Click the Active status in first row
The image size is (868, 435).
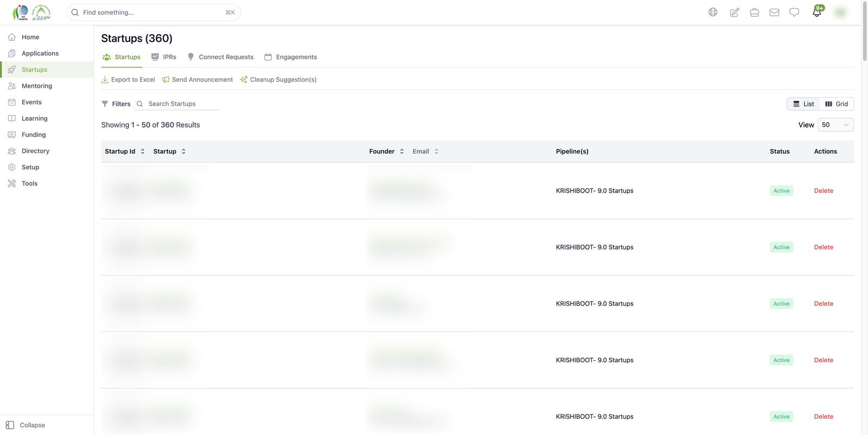tap(781, 191)
